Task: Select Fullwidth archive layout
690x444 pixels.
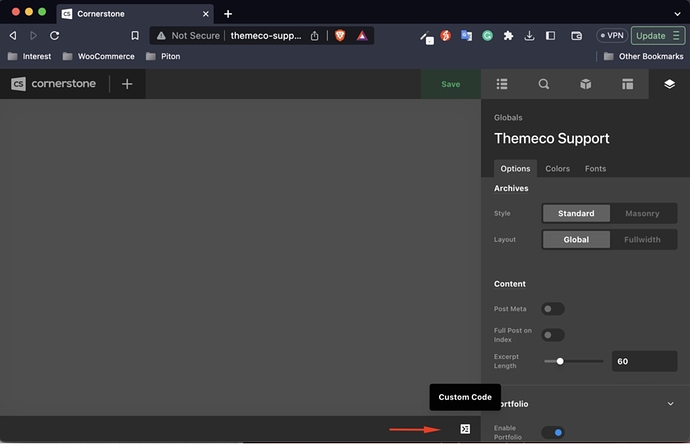Action: click(x=642, y=239)
